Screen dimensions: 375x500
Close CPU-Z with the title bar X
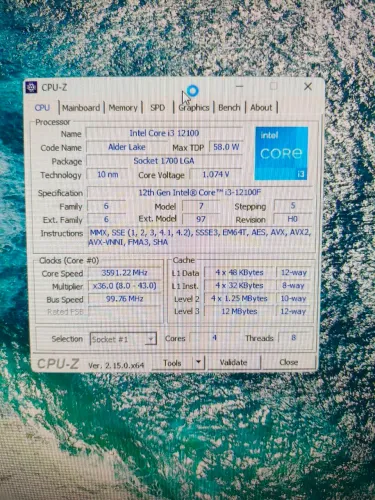pos(308,87)
